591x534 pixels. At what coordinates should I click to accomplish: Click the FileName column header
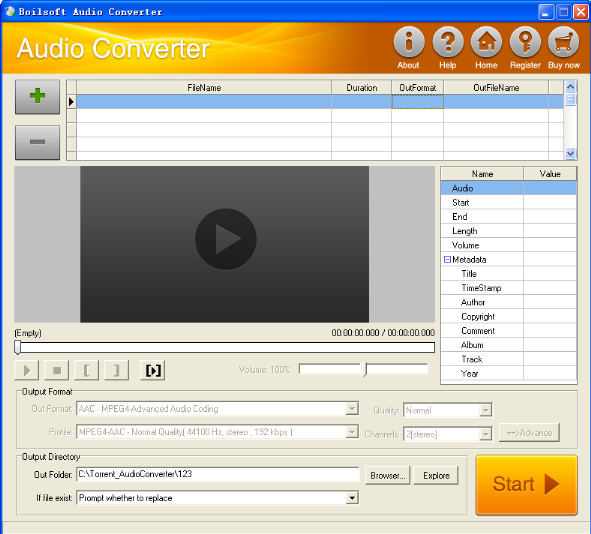tap(204, 87)
